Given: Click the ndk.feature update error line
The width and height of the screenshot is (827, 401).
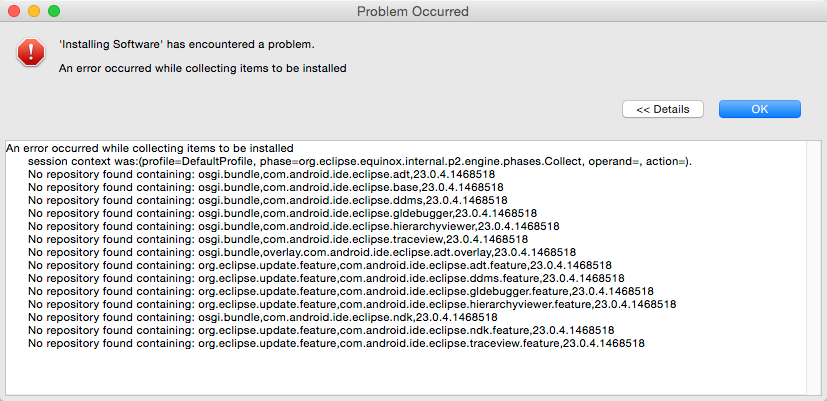Looking at the screenshot, I should pos(320,330).
